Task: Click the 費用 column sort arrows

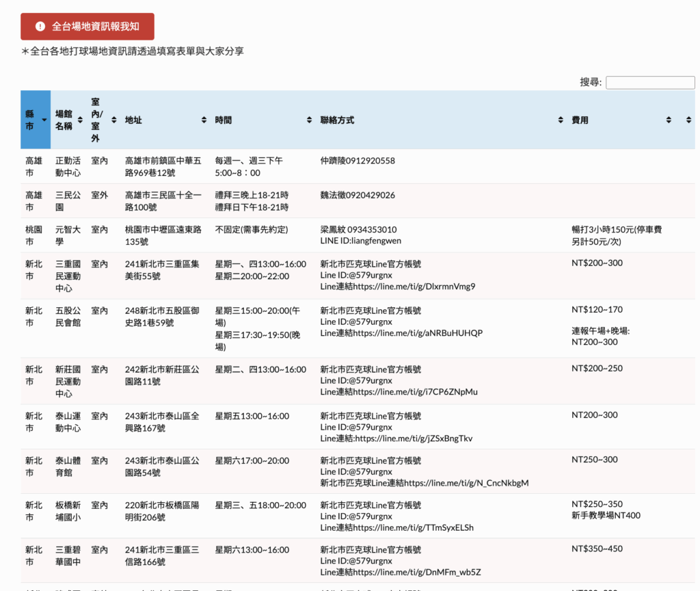Action: coord(669,120)
